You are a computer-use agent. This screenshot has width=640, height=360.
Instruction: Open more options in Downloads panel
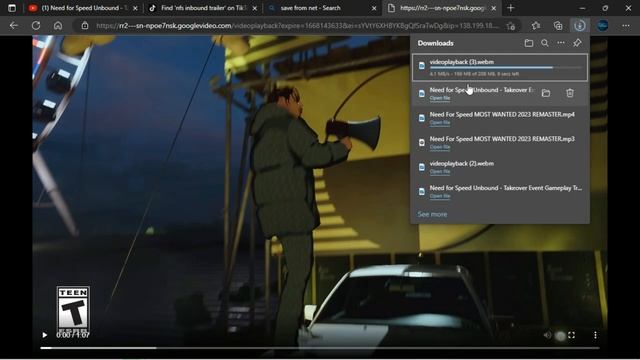pyautogui.click(x=561, y=43)
